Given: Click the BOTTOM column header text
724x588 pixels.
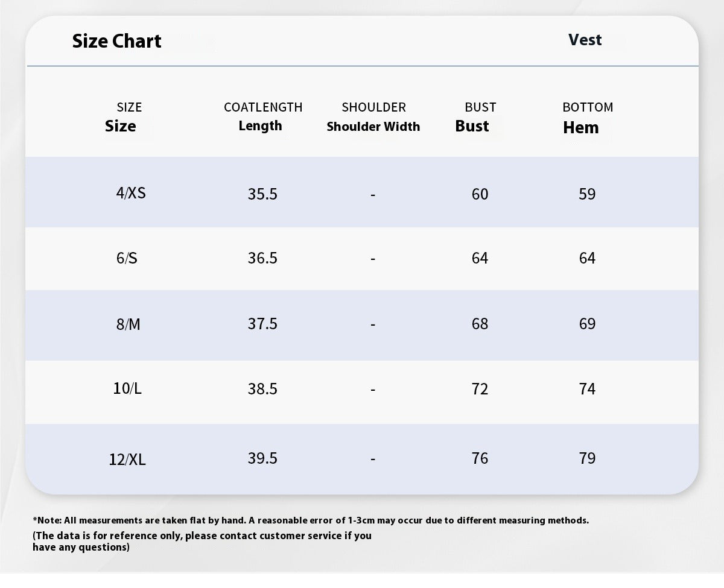Looking at the screenshot, I should coord(588,107).
